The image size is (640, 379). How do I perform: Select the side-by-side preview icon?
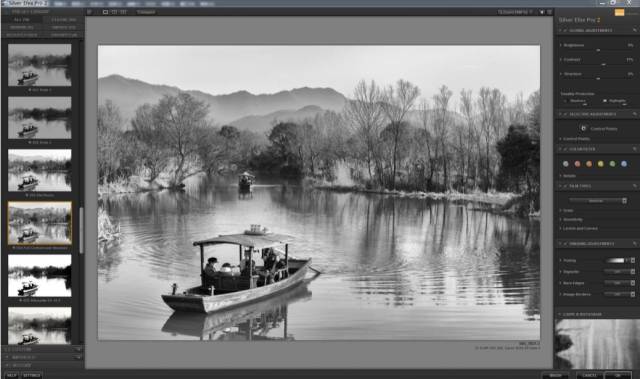(123, 12)
